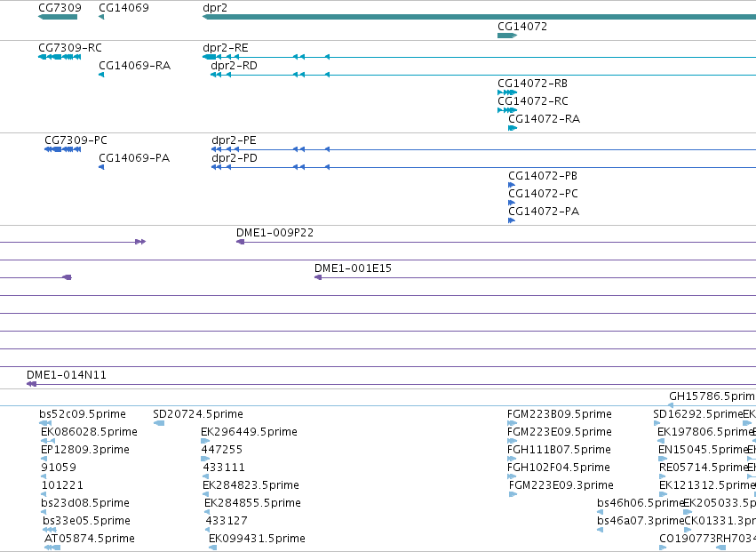Open the EK197806.5prime EST label
This screenshot has height=552, width=756.
[704, 432]
